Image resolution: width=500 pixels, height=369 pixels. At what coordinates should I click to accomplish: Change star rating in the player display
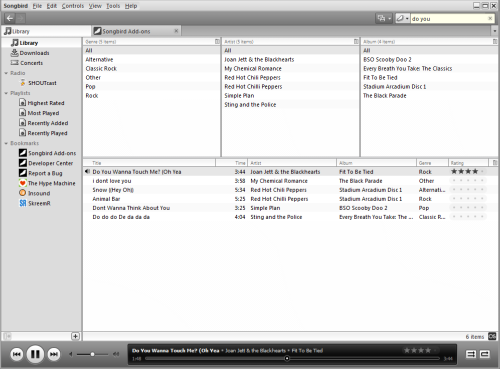point(421,350)
